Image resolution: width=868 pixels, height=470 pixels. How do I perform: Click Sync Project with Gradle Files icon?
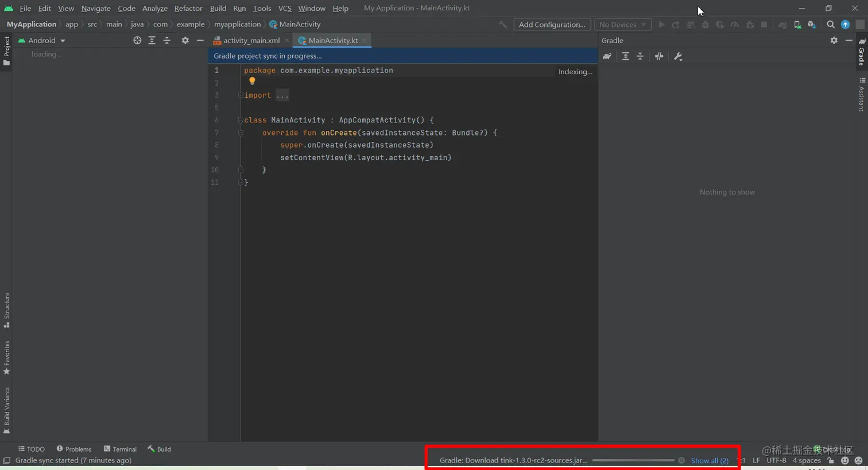pyautogui.click(x=782, y=25)
